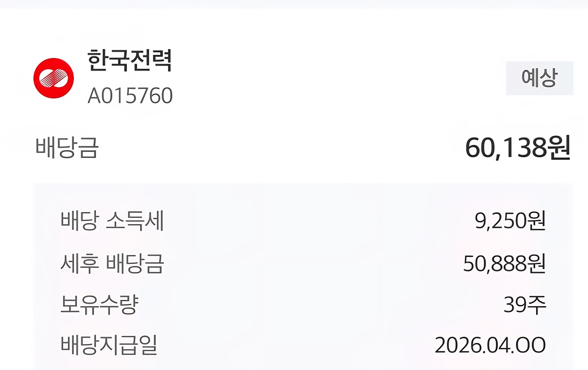Select the 50,888원 after-tax amount
The image size is (588, 370).
pyautogui.click(x=505, y=265)
